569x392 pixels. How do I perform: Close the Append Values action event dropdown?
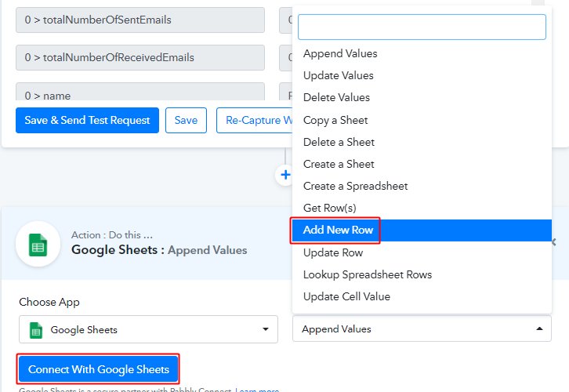tap(422, 328)
